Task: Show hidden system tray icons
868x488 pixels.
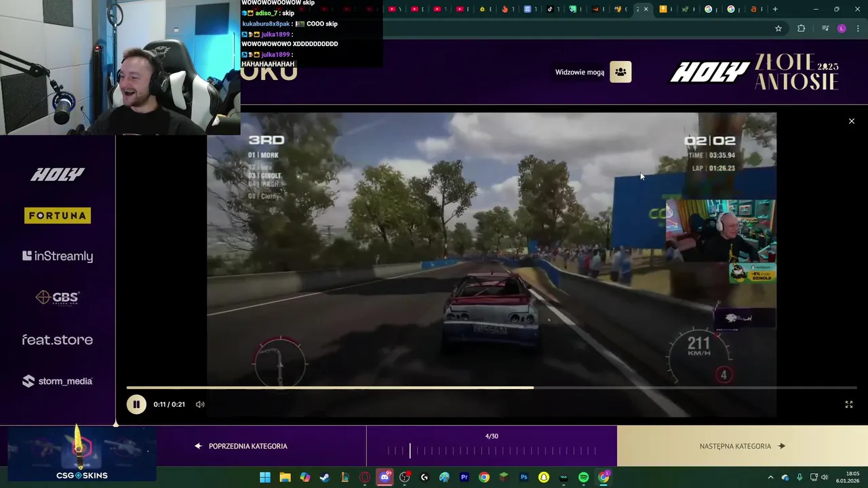Action: (x=770, y=477)
